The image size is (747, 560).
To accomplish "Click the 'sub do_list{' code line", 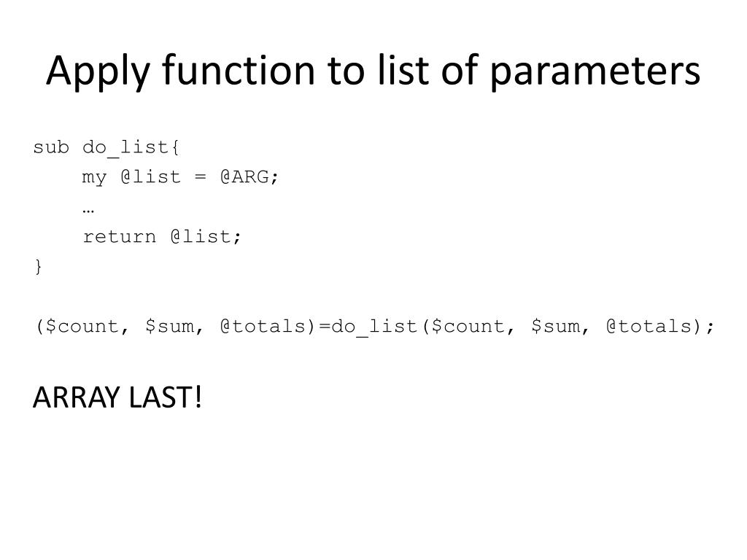I will [107, 147].
